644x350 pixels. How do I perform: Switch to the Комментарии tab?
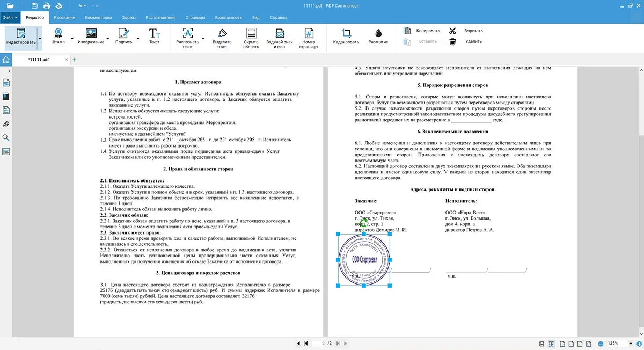pos(98,18)
